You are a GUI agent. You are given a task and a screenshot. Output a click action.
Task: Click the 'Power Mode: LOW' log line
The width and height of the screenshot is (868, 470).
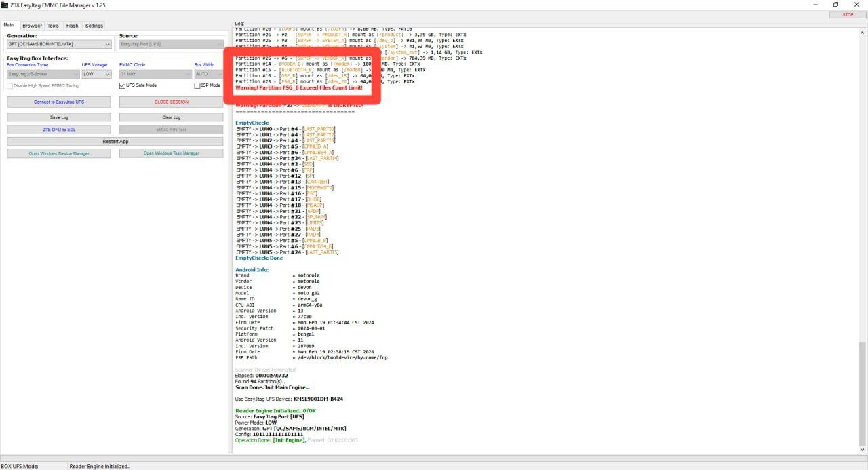coord(256,423)
